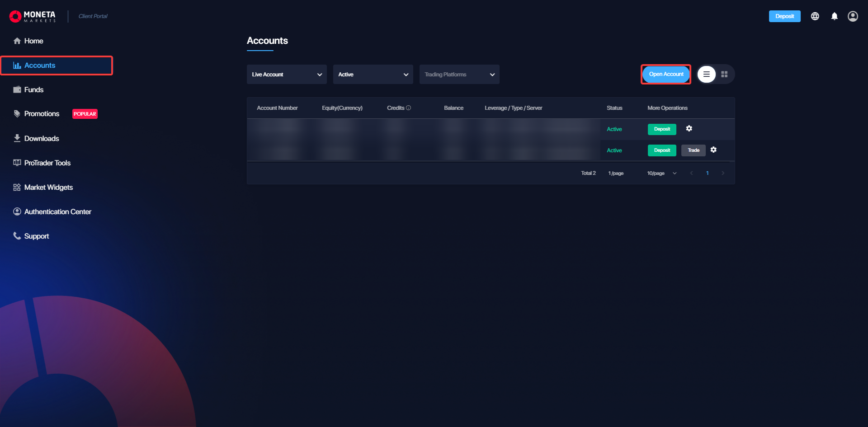Go to previous page arrow
Viewport: 868px width, 427px height.
[x=692, y=174]
